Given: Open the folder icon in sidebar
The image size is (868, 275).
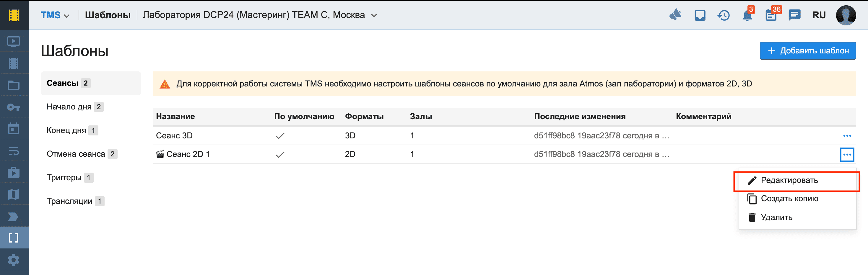Looking at the screenshot, I should (x=14, y=85).
